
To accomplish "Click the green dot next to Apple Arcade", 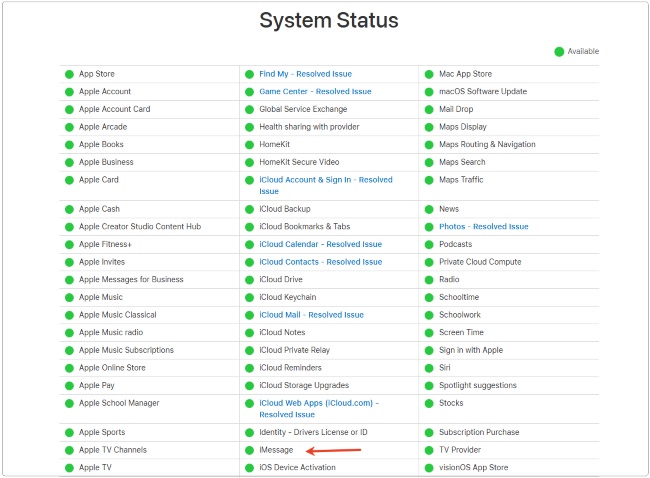I will pyautogui.click(x=69, y=127).
